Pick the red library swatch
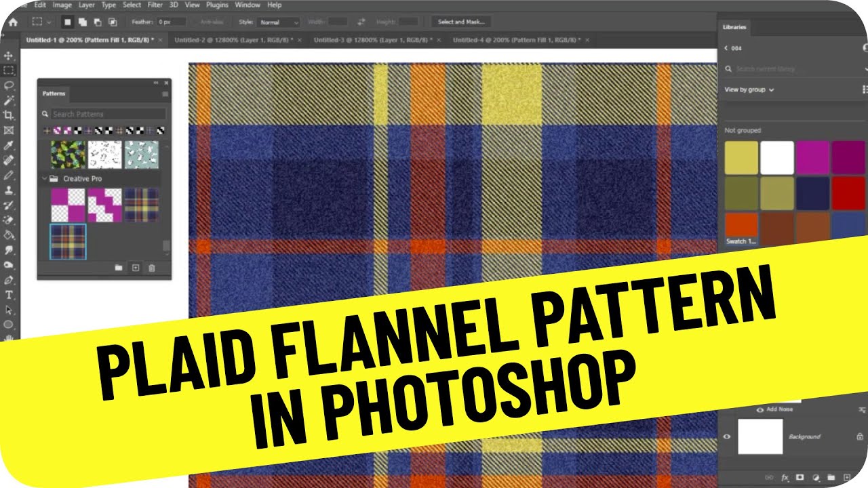The image size is (868, 488). tap(848, 193)
